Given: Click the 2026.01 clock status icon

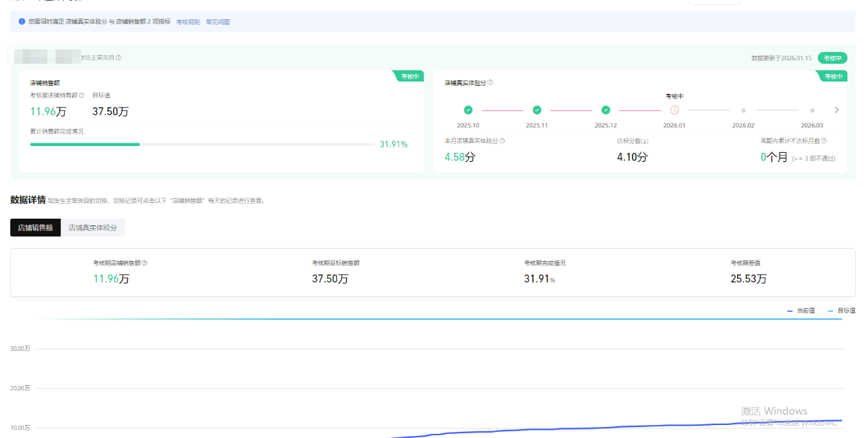Looking at the screenshot, I should point(674,110).
